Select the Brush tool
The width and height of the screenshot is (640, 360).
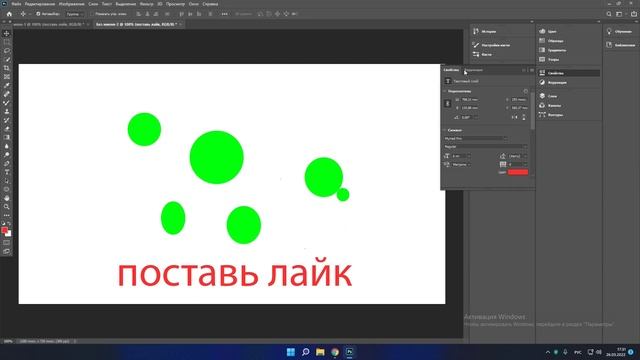(7, 103)
